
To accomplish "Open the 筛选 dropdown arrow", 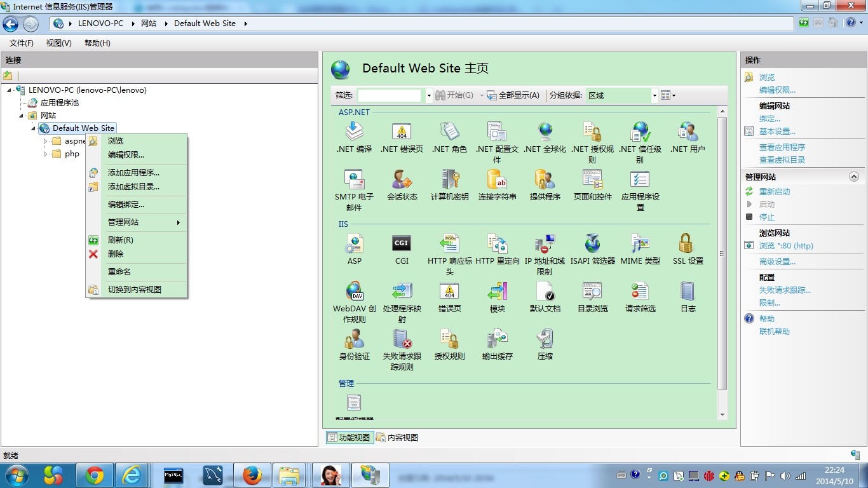I will click(429, 95).
